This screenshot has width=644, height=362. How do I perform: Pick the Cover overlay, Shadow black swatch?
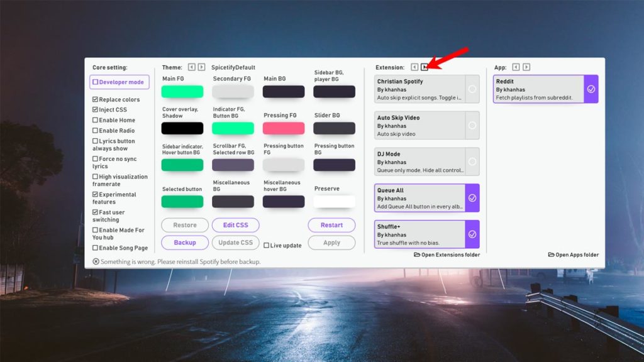(x=182, y=128)
